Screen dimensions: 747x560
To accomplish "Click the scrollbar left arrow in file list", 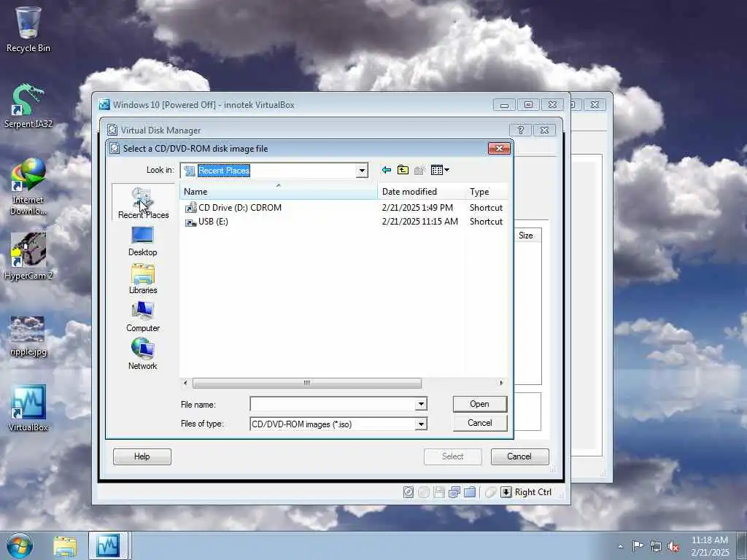I will 185,383.
